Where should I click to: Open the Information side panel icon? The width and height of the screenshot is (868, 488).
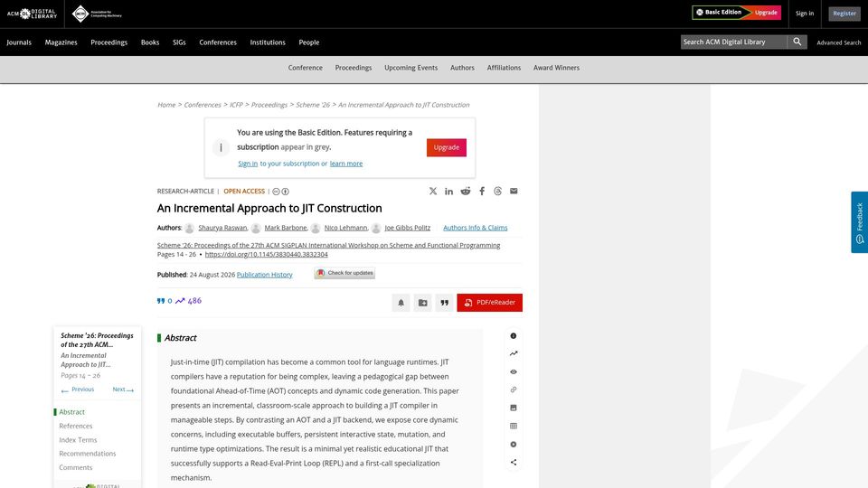514,336
